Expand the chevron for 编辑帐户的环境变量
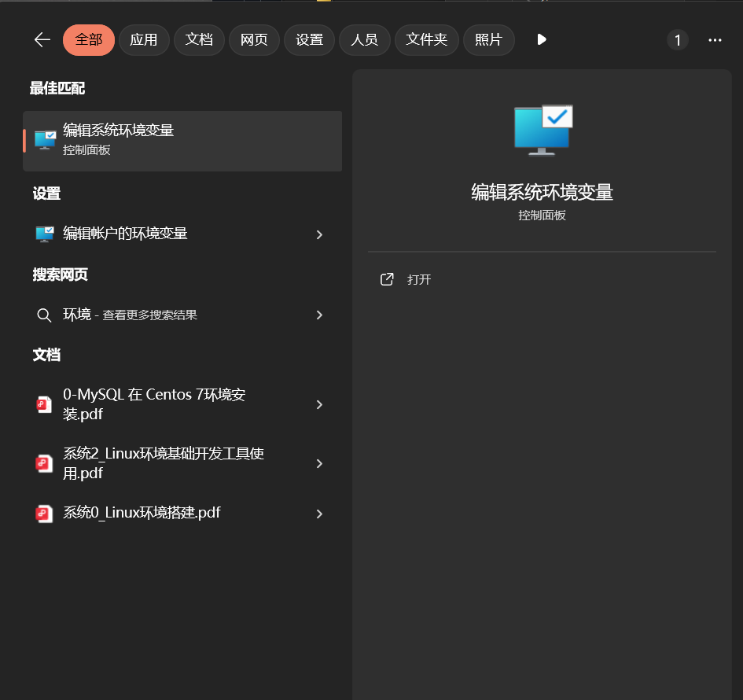The image size is (743, 700). 319,234
